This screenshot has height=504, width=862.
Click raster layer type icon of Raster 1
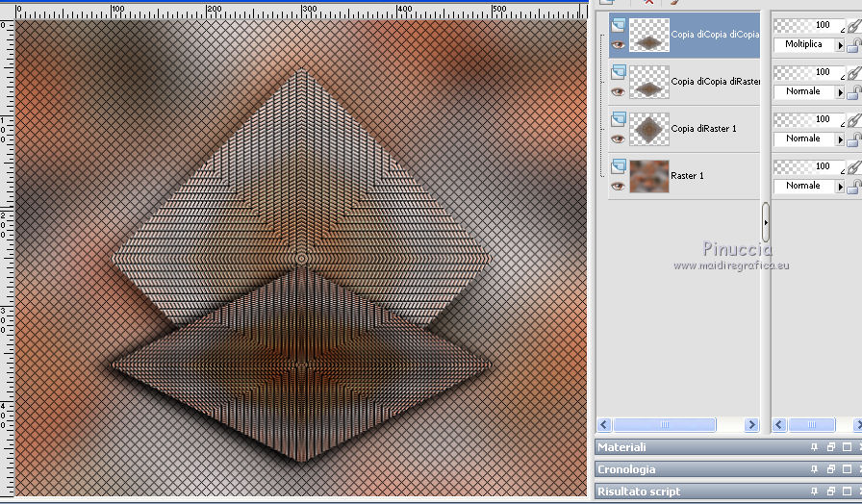[619, 165]
